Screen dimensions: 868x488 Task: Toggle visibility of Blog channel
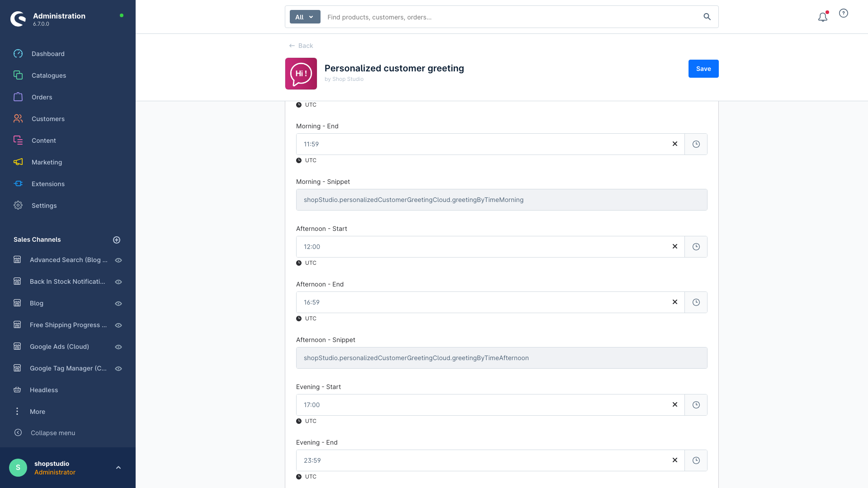click(118, 304)
